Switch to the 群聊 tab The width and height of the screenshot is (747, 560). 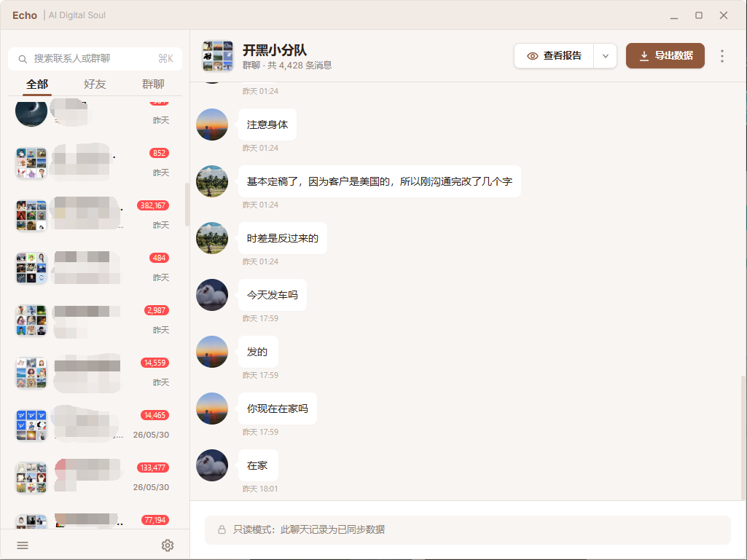pos(153,84)
